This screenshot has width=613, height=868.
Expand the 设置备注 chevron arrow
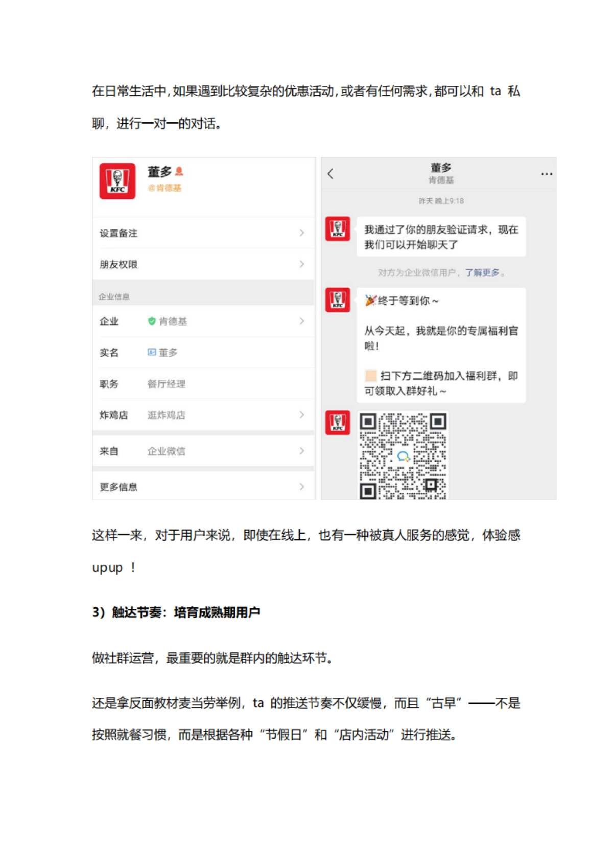(302, 233)
